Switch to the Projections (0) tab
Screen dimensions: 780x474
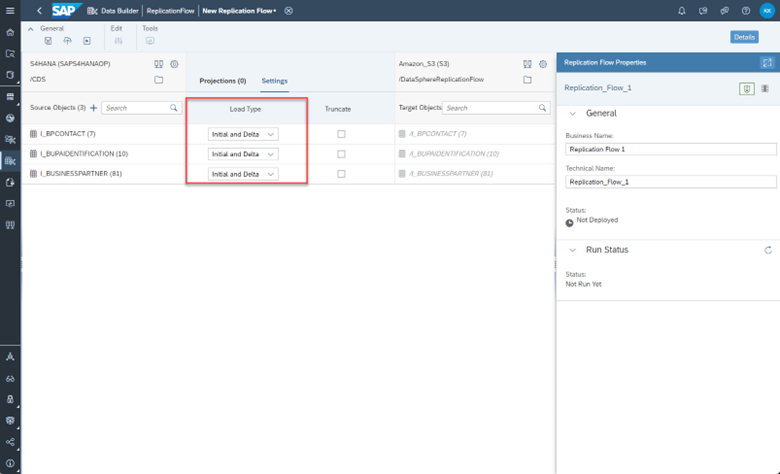tap(222, 81)
